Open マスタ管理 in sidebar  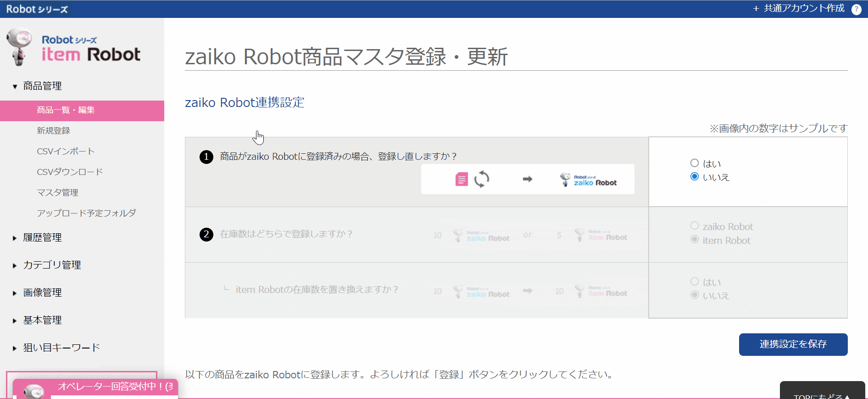[x=57, y=193]
